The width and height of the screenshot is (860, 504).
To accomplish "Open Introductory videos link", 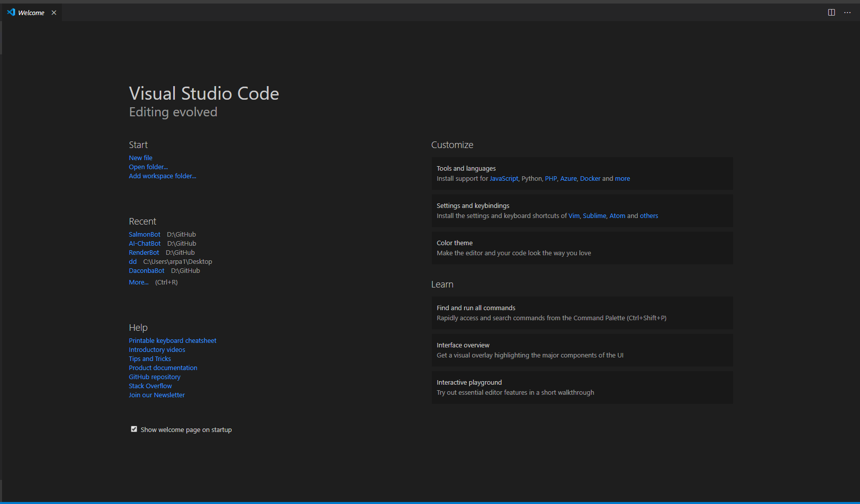I will coord(157,349).
